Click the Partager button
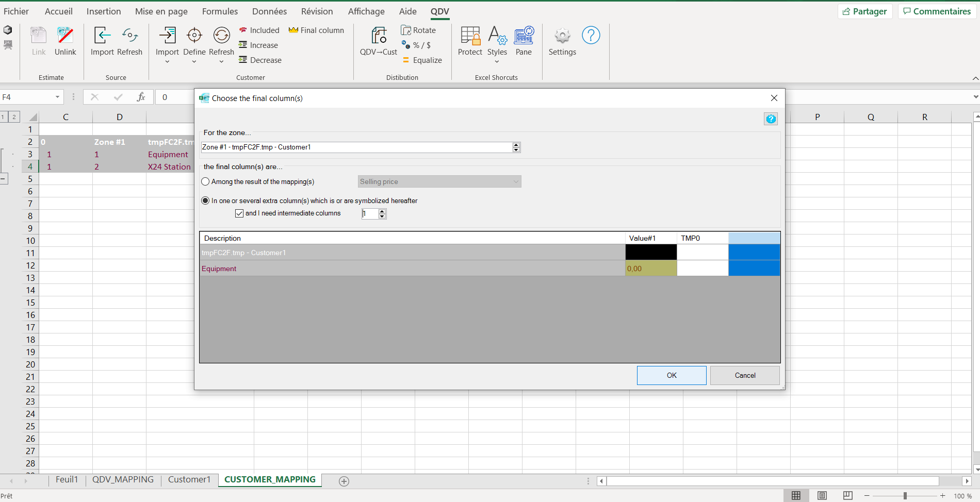 [x=865, y=11]
